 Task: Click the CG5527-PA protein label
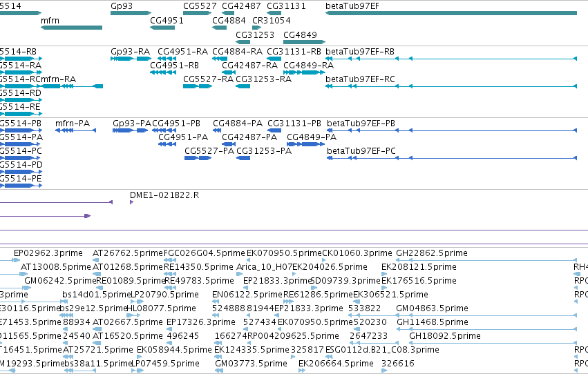coord(209,151)
